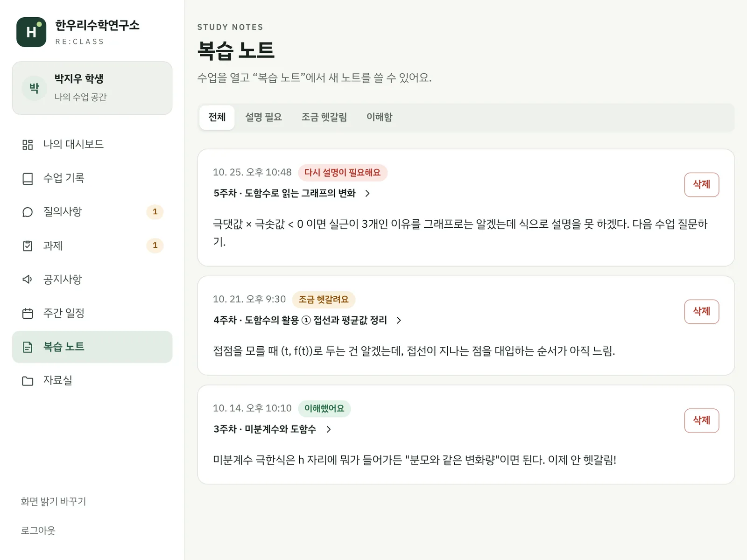747x560 pixels.
Task: Toggle 화면 밝기 바꾸기
Action: (53, 502)
